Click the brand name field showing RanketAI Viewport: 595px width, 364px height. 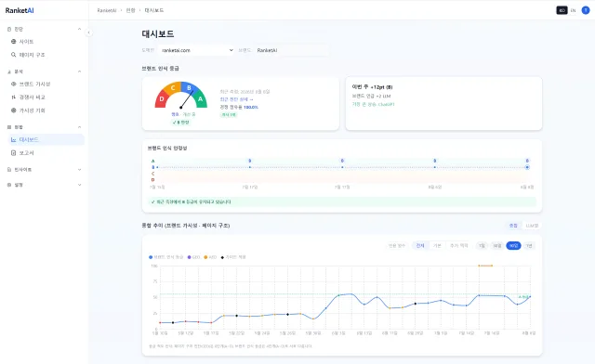[x=291, y=50]
